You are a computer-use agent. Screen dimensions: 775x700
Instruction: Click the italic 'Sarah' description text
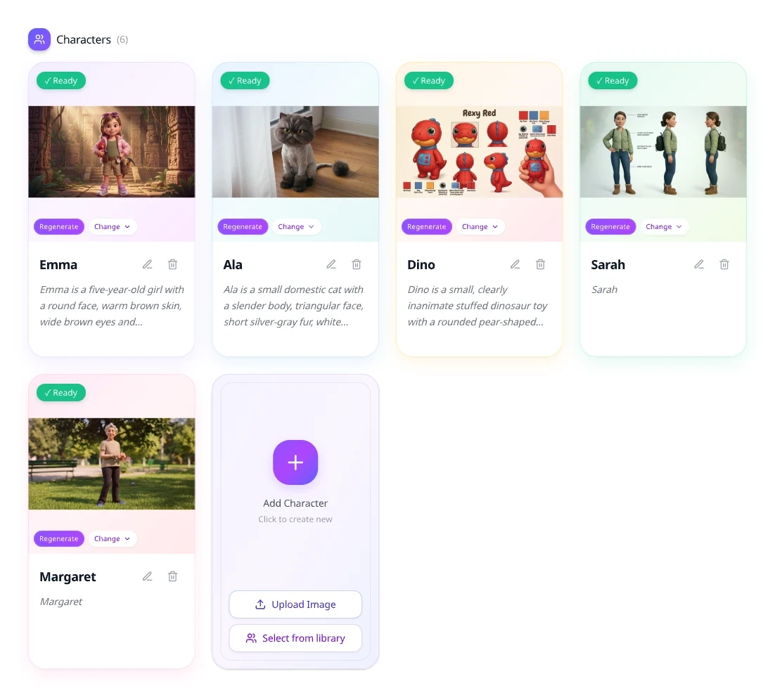pos(604,290)
